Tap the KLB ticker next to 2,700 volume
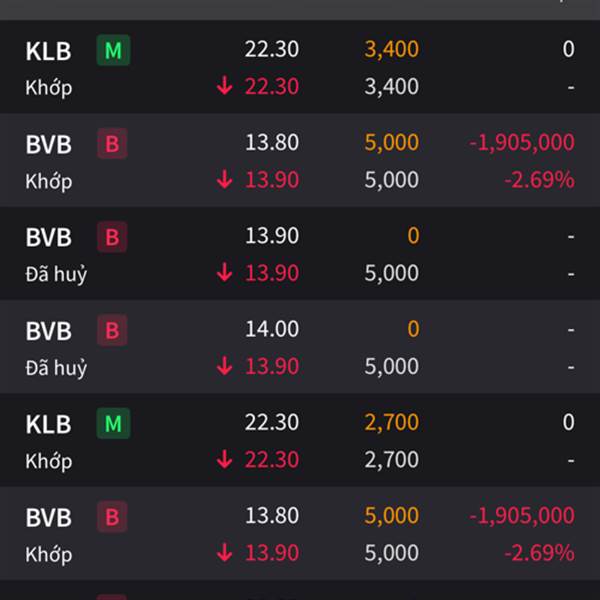 click(48, 424)
